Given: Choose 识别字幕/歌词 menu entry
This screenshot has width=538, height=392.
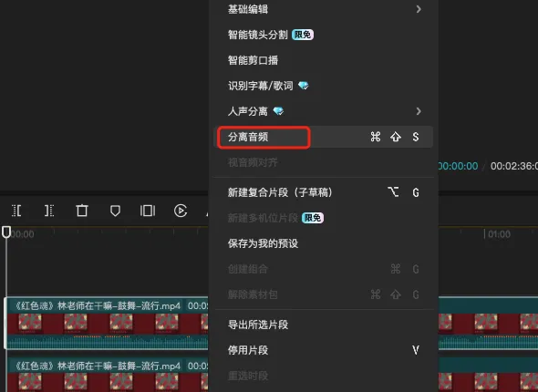Looking at the screenshot, I should 323,86.
